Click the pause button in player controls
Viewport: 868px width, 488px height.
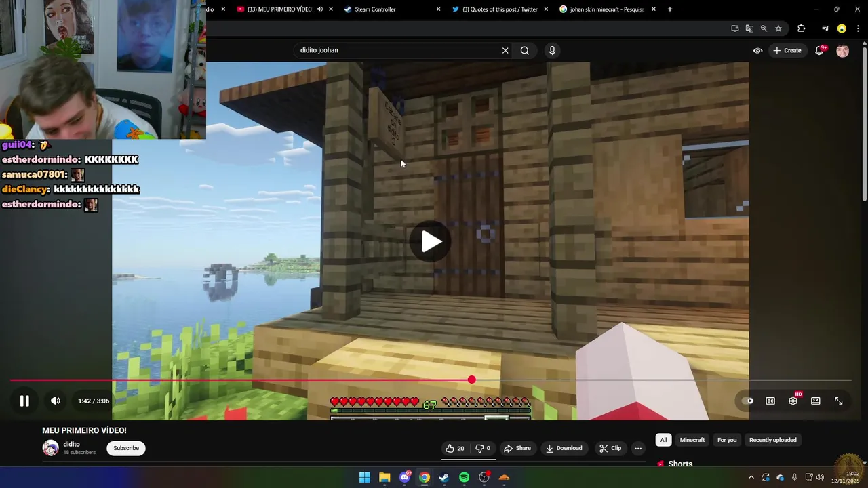point(24,401)
